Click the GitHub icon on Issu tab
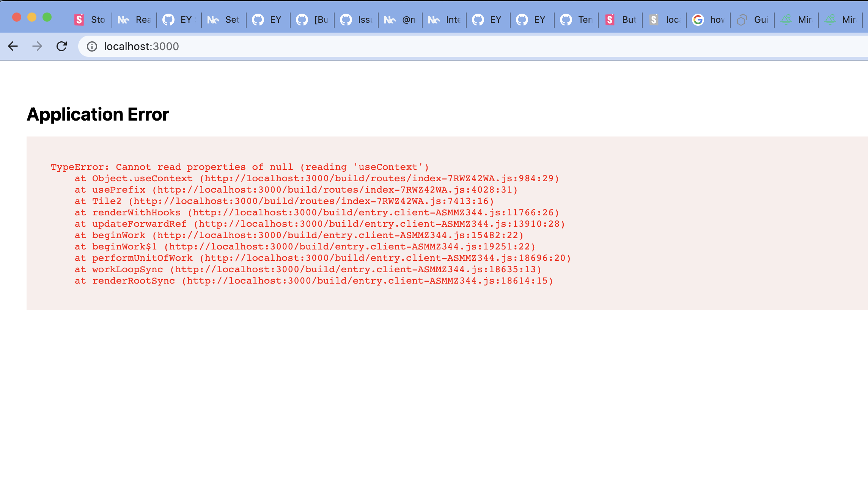 point(346,20)
